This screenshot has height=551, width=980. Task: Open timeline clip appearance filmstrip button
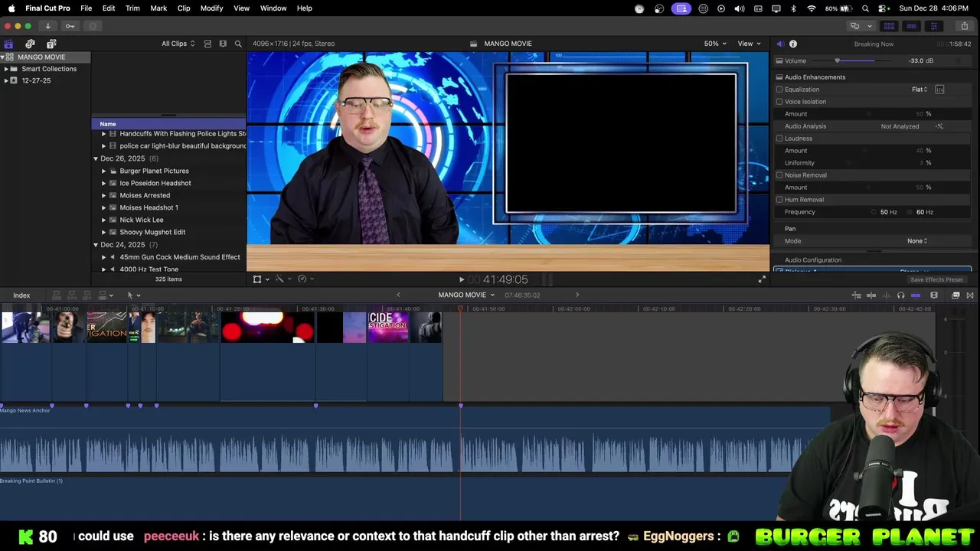click(934, 295)
